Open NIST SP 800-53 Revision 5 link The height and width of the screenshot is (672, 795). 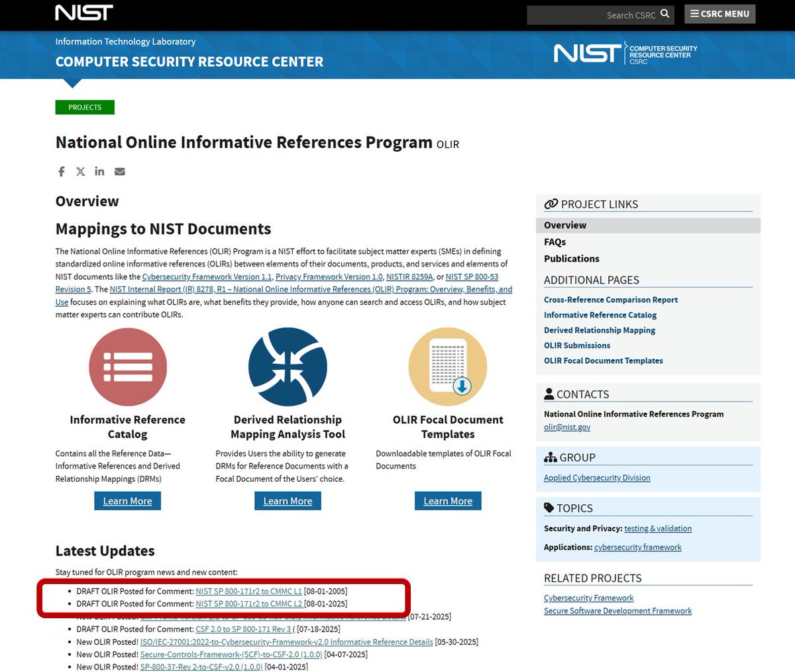(472, 277)
